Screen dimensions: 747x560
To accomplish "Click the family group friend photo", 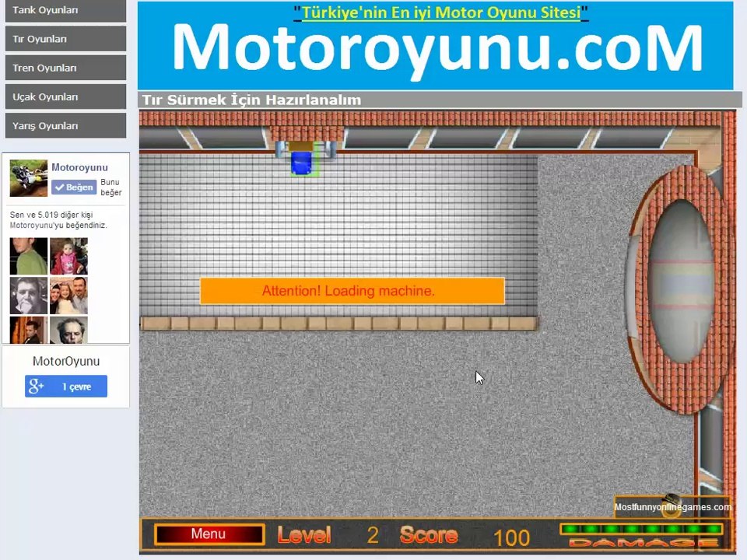I will tap(68, 296).
